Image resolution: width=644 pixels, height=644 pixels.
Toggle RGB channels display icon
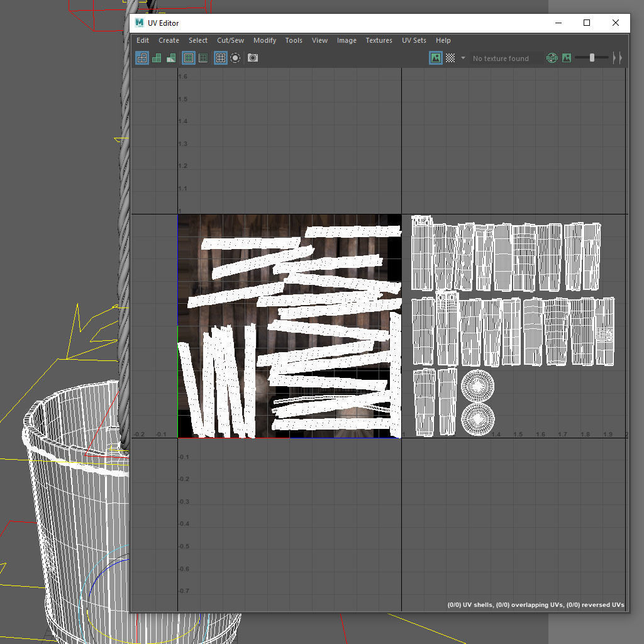[552, 58]
